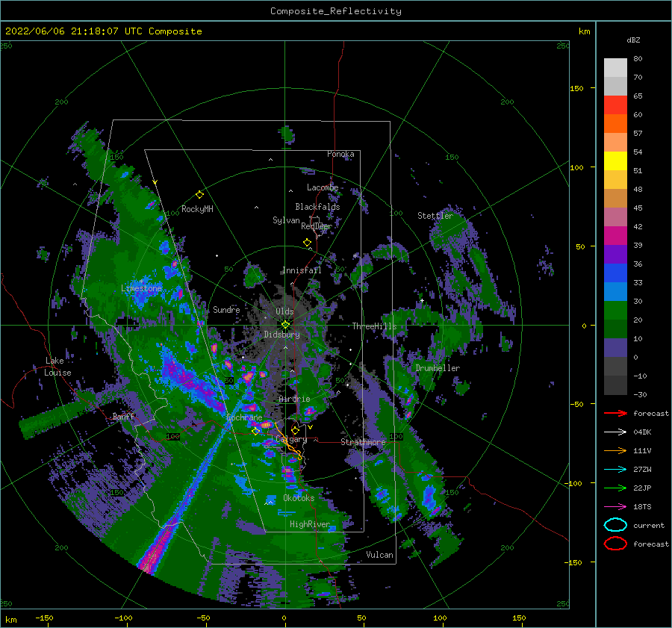672x628 pixels.
Task: Click the yellow radar-site diamond at Olds center
Action: click(285, 325)
